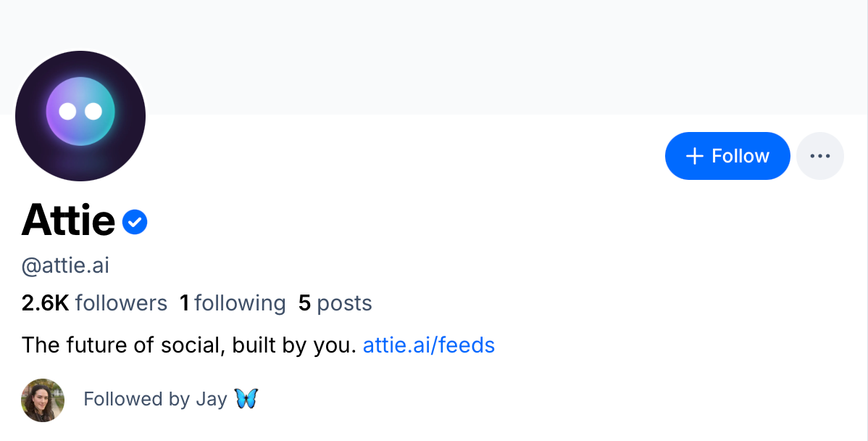
Task: Click the butterfly emoji after Jay's name
Action: coord(246,398)
